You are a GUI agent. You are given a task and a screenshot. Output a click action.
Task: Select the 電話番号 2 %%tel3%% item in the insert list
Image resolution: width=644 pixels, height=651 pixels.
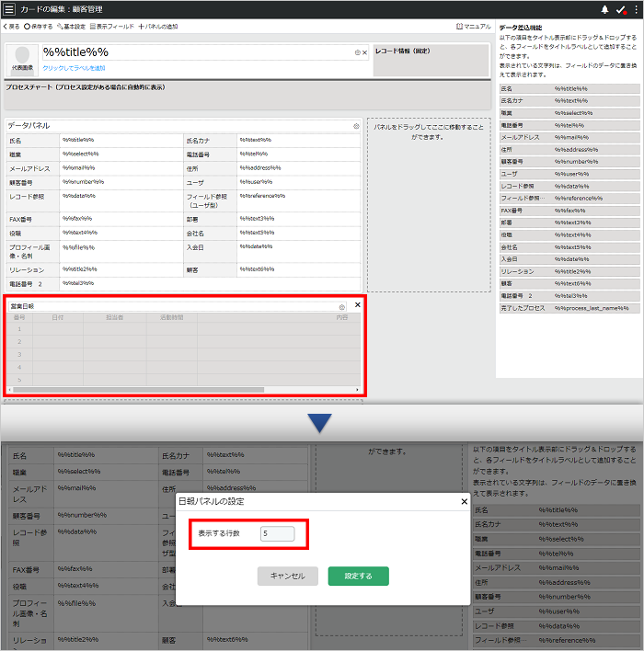(569, 296)
